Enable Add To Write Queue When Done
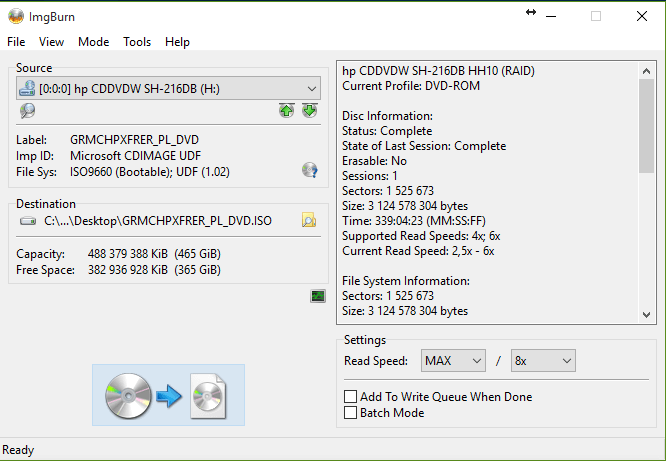The width and height of the screenshot is (666, 461). [350, 397]
